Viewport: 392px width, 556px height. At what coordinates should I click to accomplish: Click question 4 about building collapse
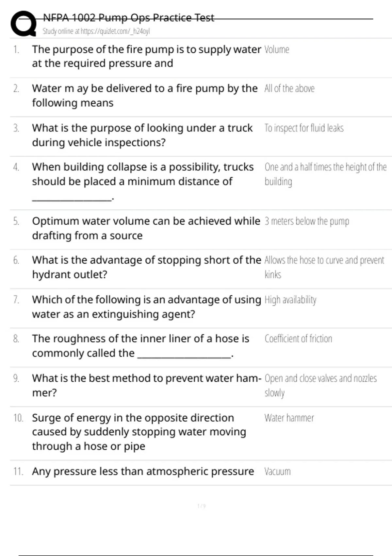tap(142, 174)
